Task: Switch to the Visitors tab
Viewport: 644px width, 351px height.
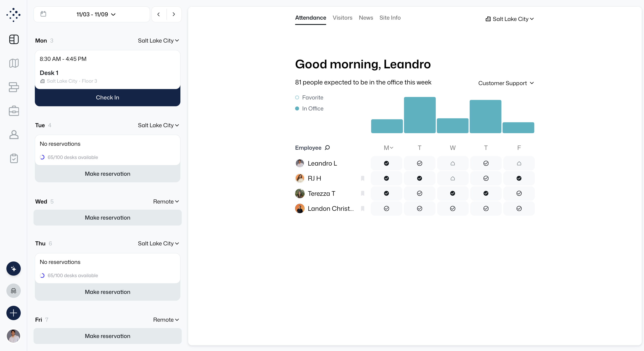Action: coord(342,18)
